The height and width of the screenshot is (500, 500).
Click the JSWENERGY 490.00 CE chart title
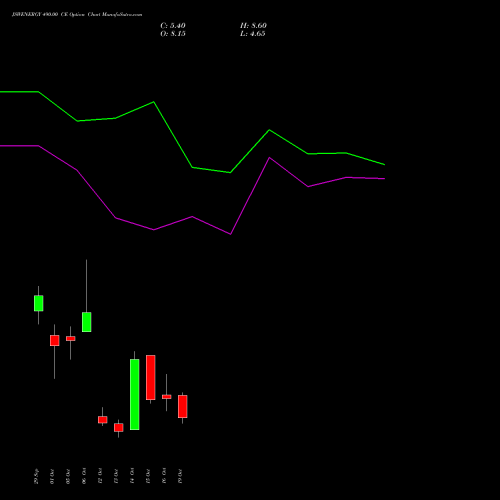(x=77, y=15)
